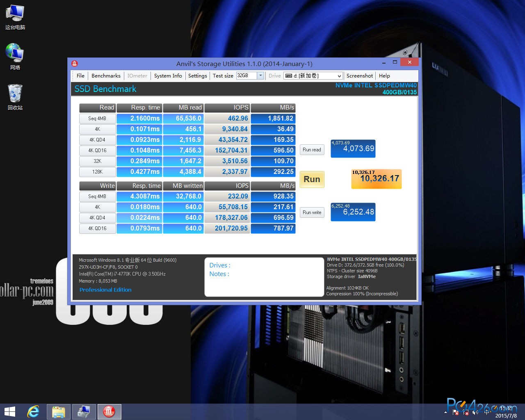Click the 4K QD16 write IOPS 201,720.95
Screen dimensions: 525x420
point(227,228)
